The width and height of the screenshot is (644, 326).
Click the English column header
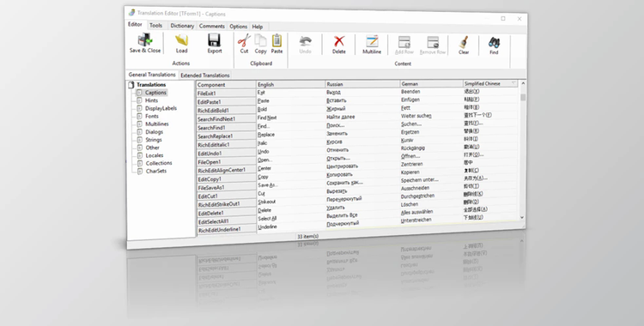click(291, 84)
